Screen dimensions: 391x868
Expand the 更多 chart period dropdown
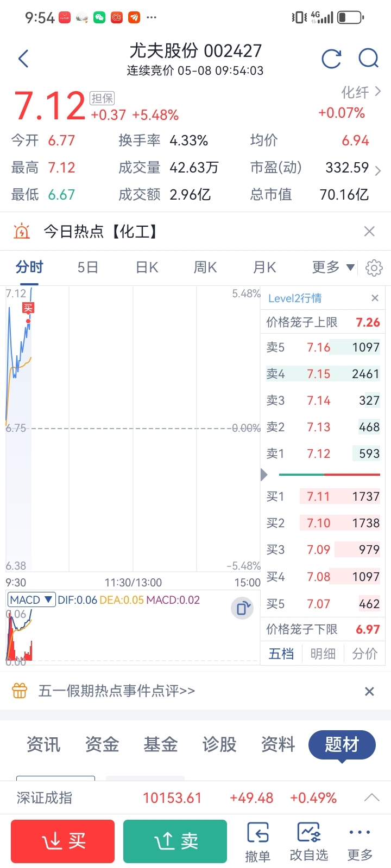point(333,267)
